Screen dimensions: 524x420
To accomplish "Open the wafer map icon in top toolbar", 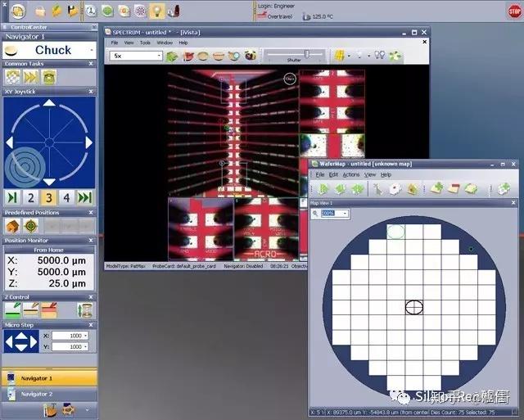I will (140, 11).
